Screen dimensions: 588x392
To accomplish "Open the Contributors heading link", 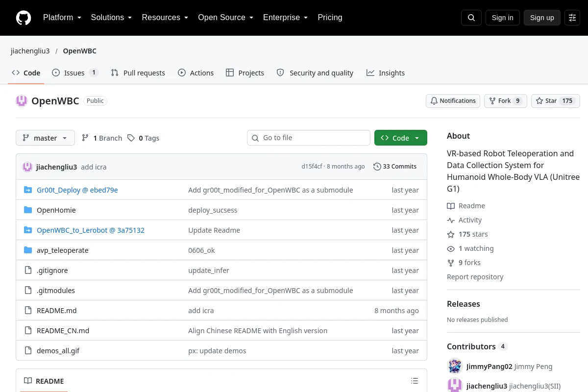I will pyautogui.click(x=477, y=346).
